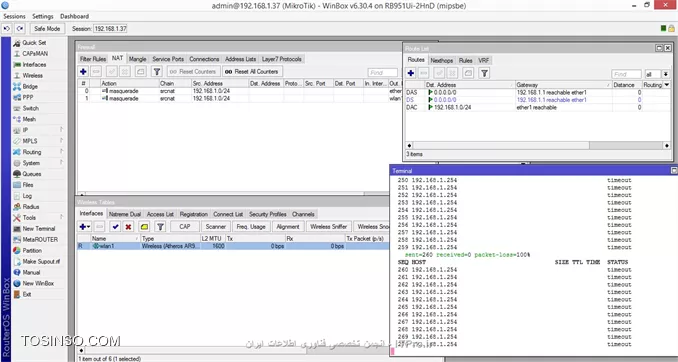The height and width of the screenshot is (362, 678).
Task: Open New WinBox from sidebar
Action: pyautogui.click(x=38, y=283)
